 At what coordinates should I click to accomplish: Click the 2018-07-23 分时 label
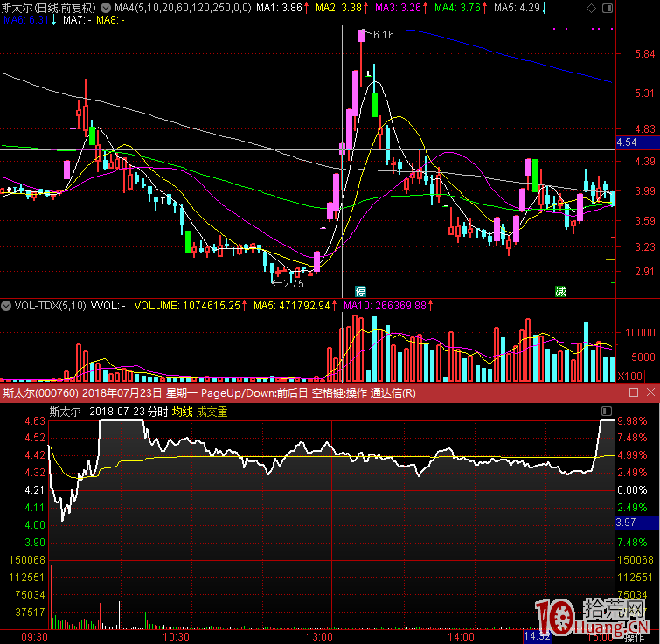click(129, 412)
